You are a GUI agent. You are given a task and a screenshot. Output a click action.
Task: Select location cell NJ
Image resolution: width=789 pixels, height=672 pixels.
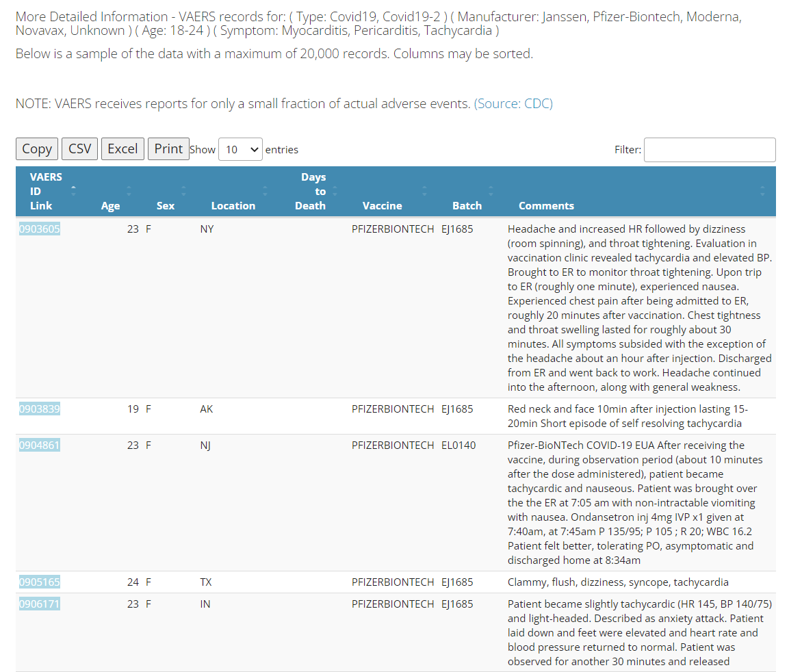205,445
